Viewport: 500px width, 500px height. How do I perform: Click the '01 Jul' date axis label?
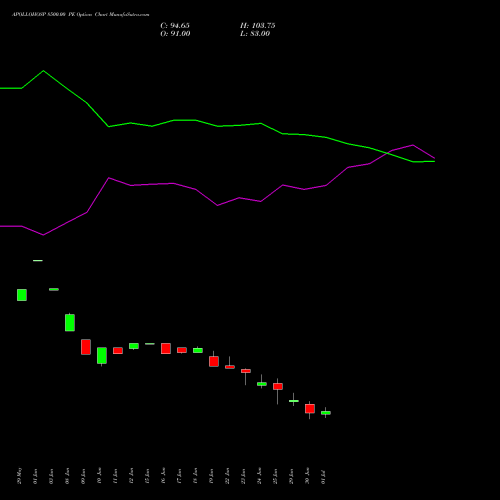323,477
